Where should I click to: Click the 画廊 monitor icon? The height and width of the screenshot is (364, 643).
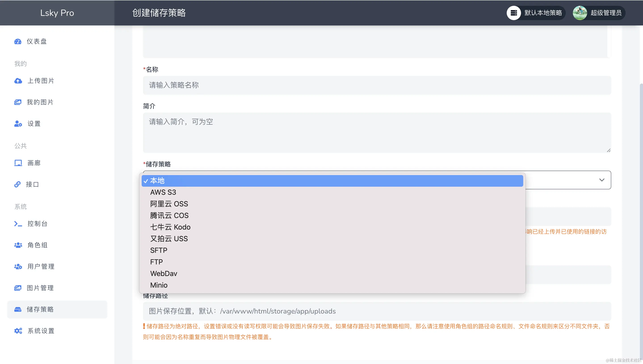(x=18, y=163)
